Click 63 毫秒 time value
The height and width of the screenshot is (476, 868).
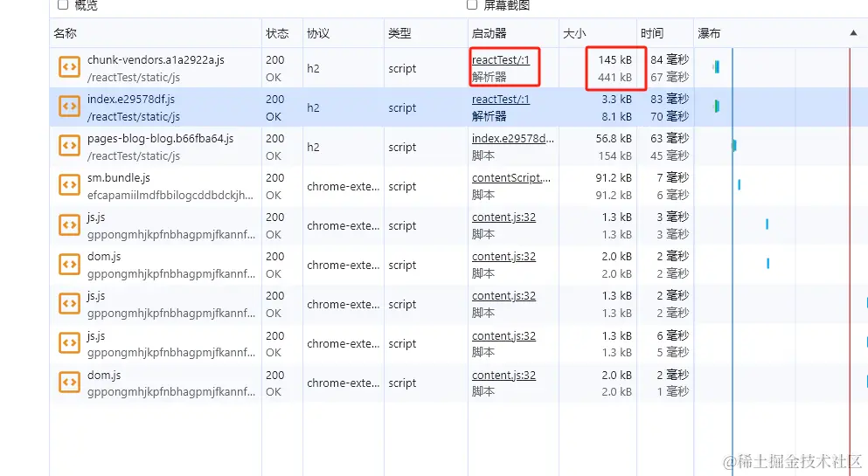(x=670, y=138)
